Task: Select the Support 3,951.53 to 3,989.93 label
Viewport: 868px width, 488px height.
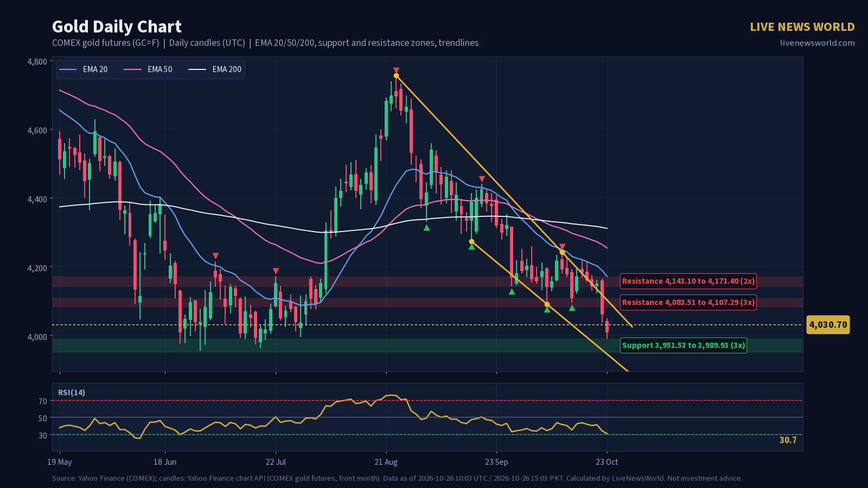Action: pos(684,345)
